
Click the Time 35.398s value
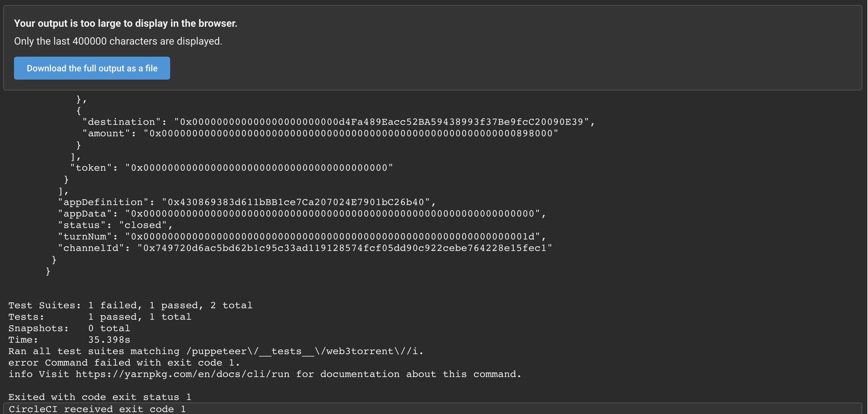pos(110,339)
